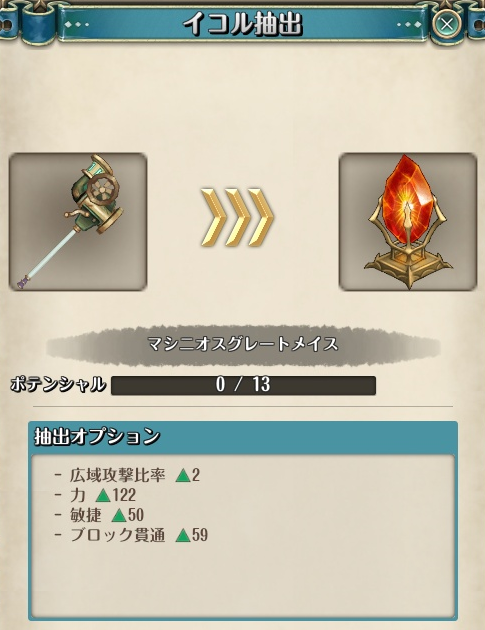Select the マシニオスグレートメイス name banner
The image size is (485, 630).
(243, 345)
